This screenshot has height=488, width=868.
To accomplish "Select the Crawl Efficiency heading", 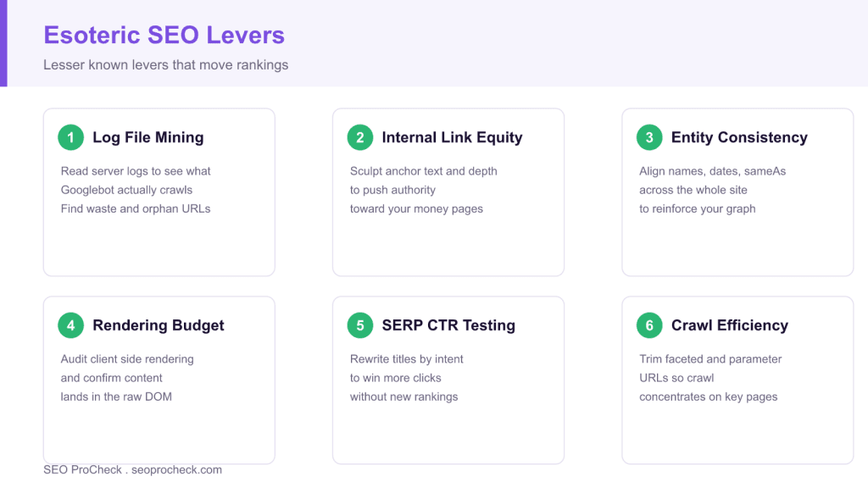I will (x=730, y=325).
